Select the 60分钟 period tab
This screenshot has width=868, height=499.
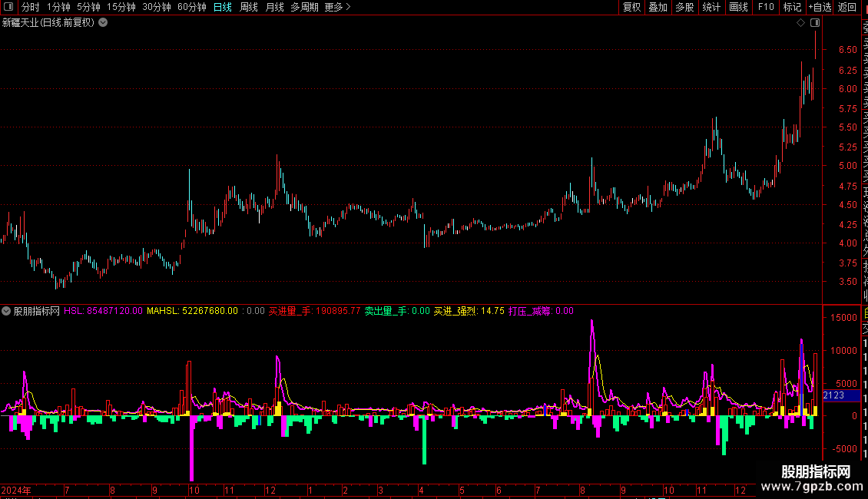192,7
